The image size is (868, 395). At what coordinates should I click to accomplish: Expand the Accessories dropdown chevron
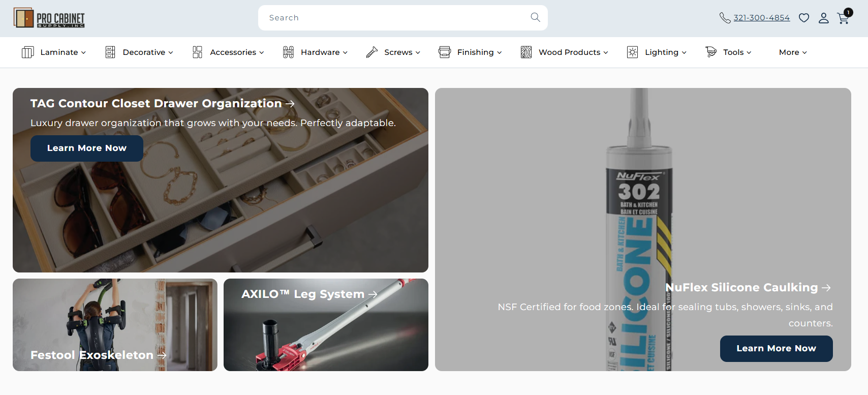pos(262,52)
